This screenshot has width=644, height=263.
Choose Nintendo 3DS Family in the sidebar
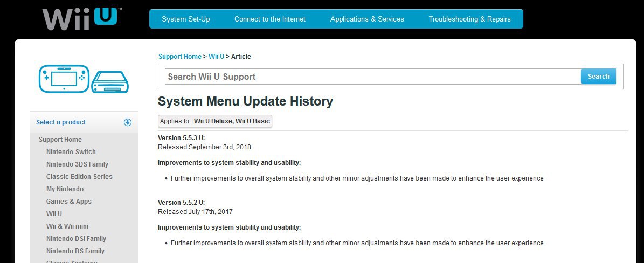click(77, 164)
